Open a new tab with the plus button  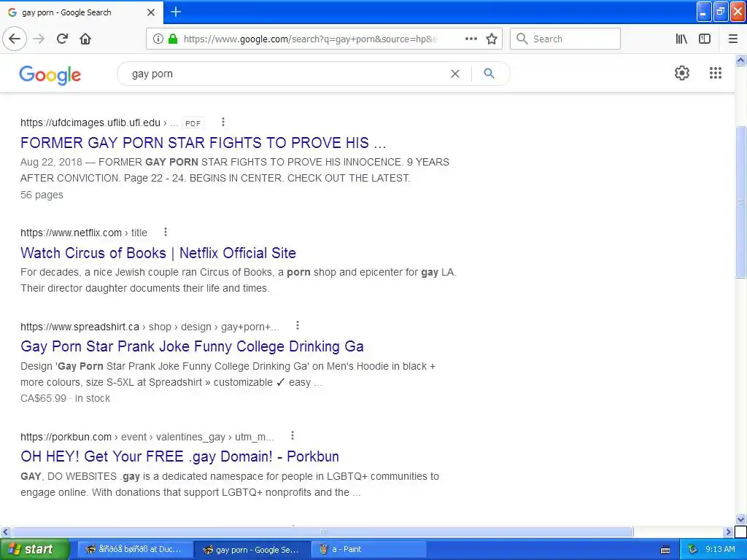click(176, 12)
